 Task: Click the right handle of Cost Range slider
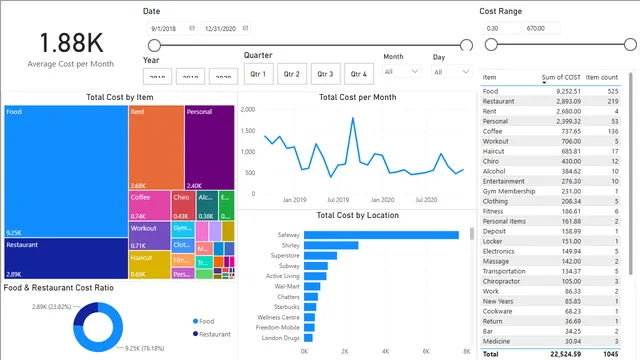coord(630,44)
